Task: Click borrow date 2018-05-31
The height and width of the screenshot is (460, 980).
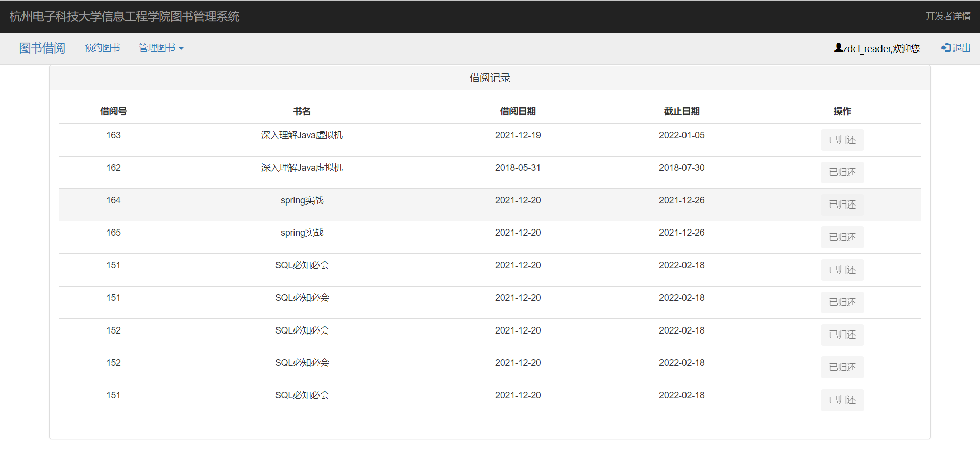Action: (518, 168)
